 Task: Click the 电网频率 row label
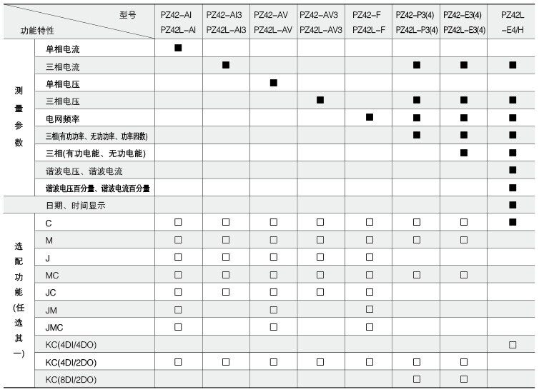62,119
